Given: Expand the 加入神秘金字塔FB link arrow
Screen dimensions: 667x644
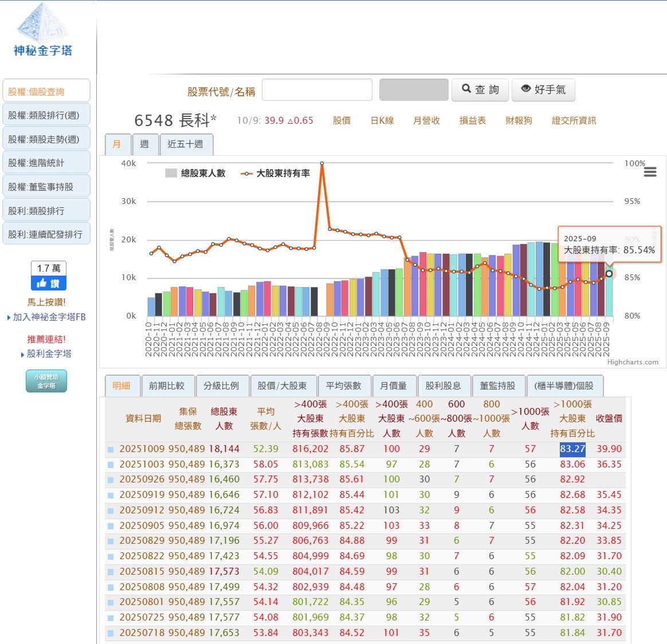Looking at the screenshot, I should click(x=9, y=317).
